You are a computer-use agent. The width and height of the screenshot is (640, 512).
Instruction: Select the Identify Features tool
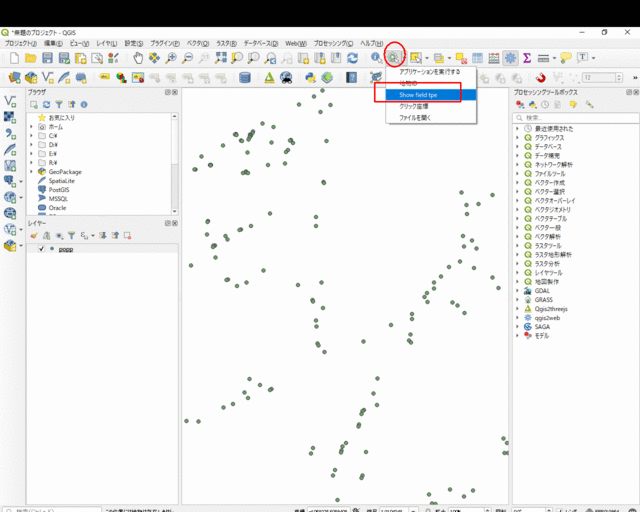point(376,58)
